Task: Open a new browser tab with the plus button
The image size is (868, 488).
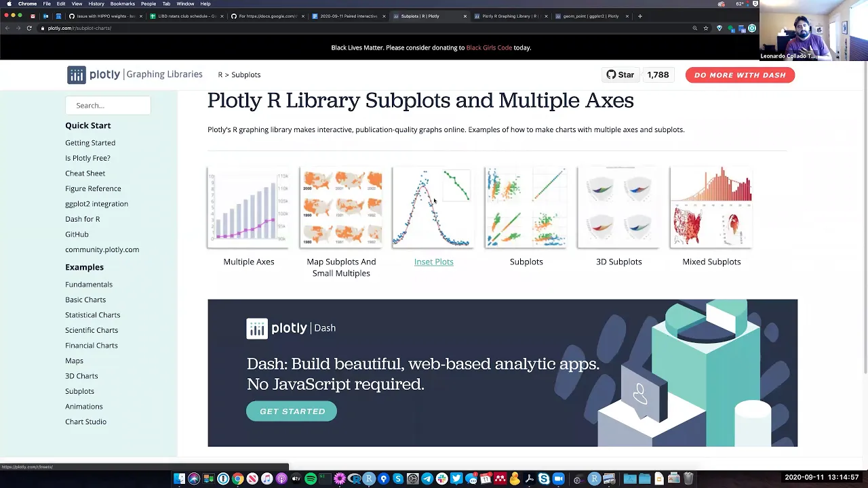Action: 639,16
